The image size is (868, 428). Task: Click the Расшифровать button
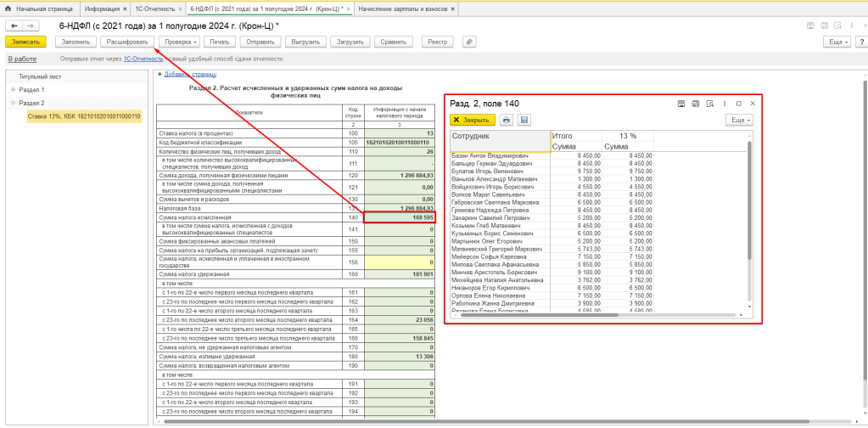[126, 41]
